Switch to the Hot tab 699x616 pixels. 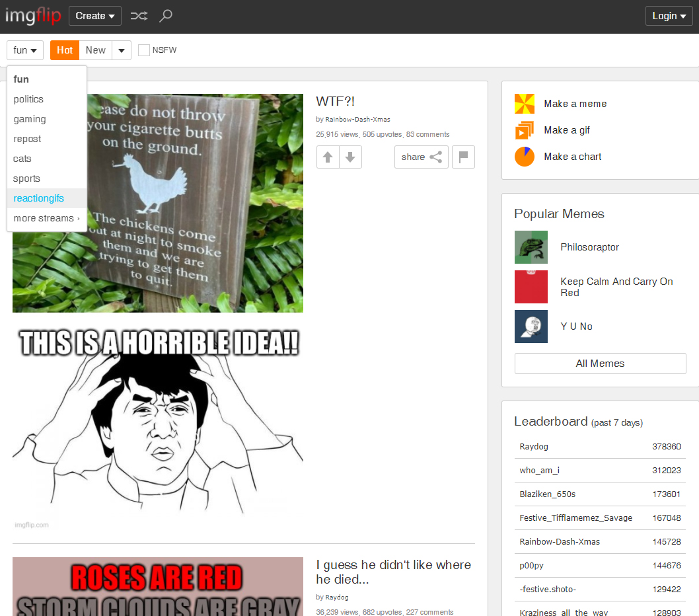65,50
